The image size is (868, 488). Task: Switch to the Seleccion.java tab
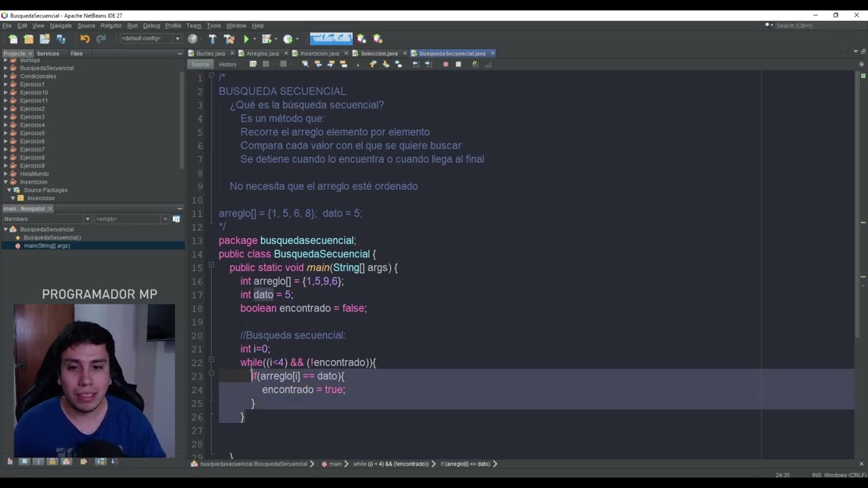click(379, 54)
